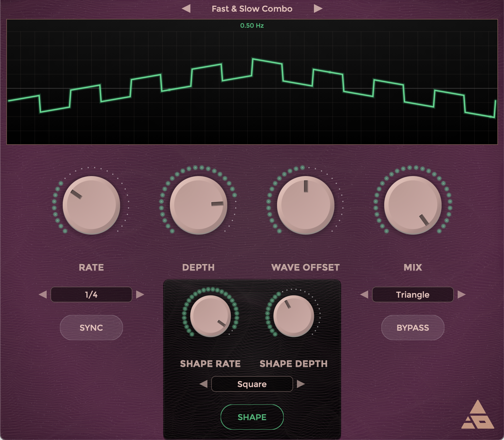Select previous shape before Square
The width and height of the screenshot is (504, 440).
click(204, 384)
